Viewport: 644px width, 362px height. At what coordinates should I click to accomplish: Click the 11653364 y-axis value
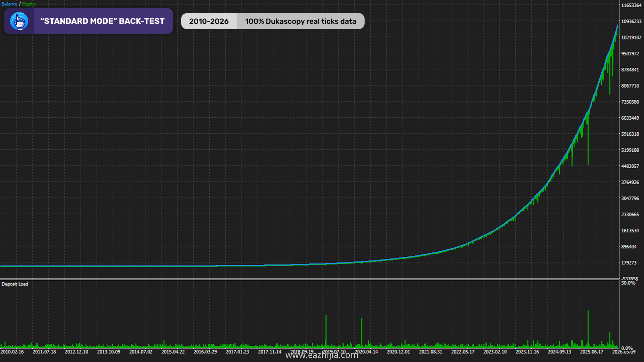point(631,5)
